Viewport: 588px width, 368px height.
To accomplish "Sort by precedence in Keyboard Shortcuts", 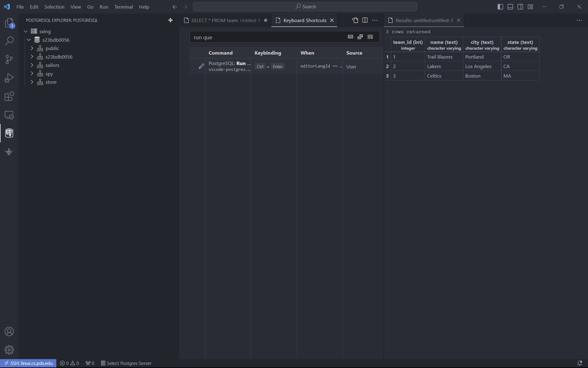I will pyautogui.click(x=360, y=37).
